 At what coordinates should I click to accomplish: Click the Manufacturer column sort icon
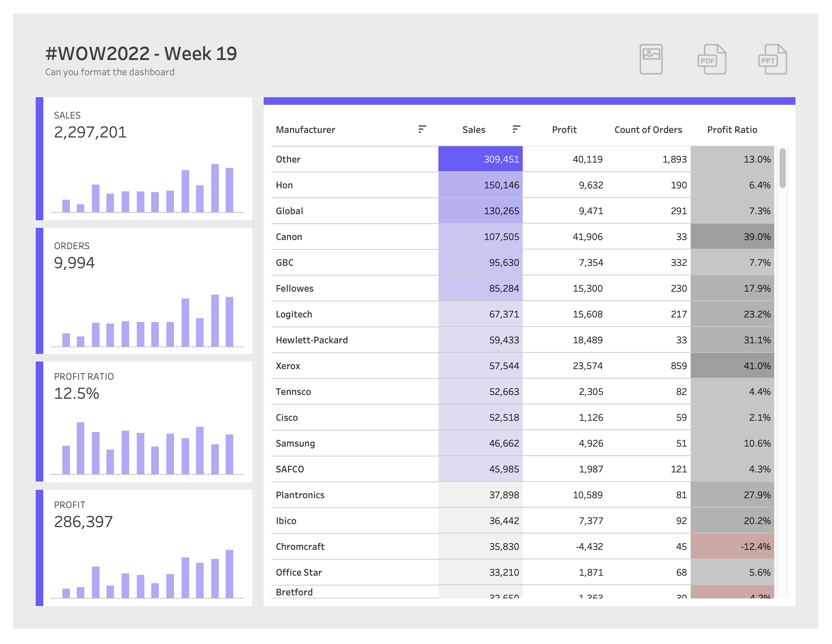pos(422,129)
